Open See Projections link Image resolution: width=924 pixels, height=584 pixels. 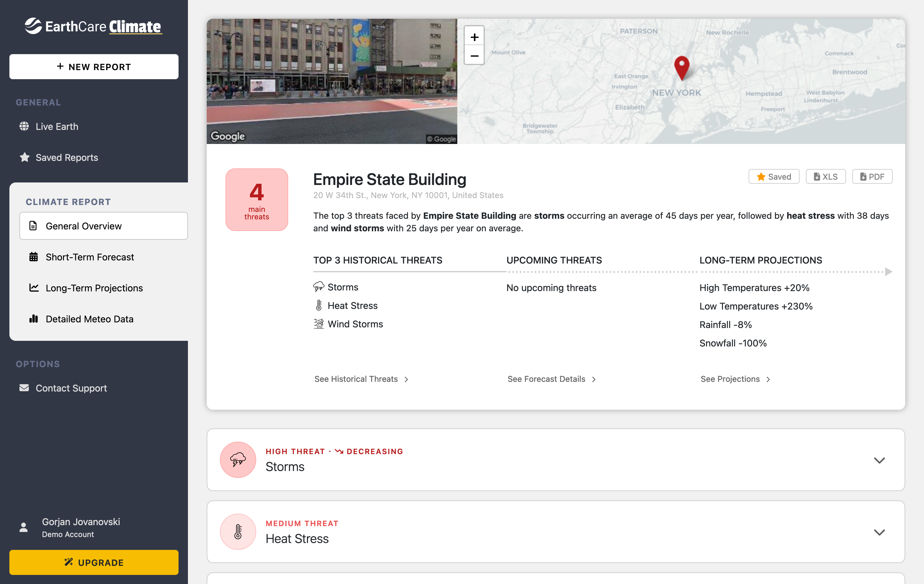click(730, 379)
